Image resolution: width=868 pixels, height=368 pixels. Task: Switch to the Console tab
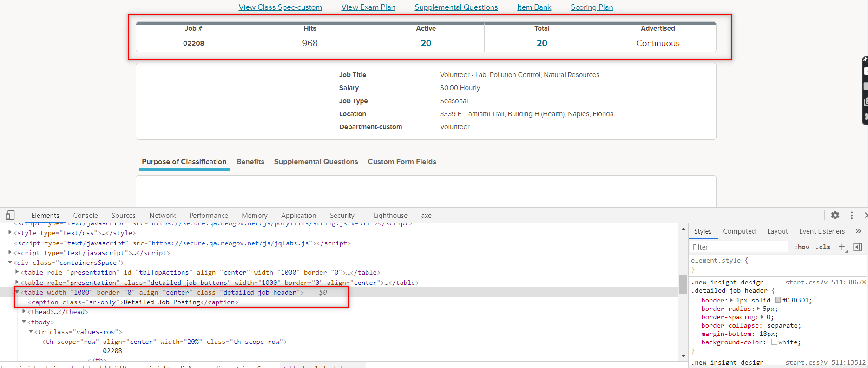[85, 215]
